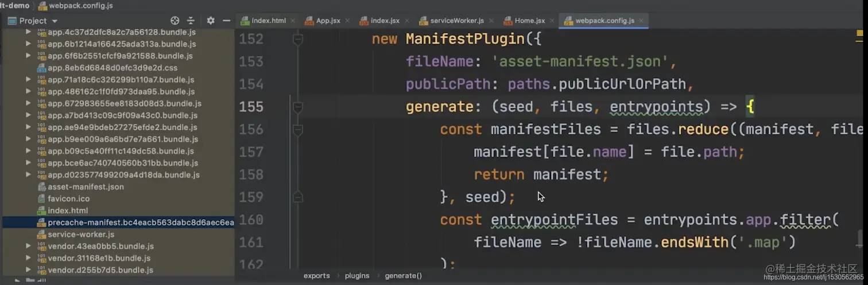Collapse the fold marker on line 155
868x285 pixels.
(297, 107)
